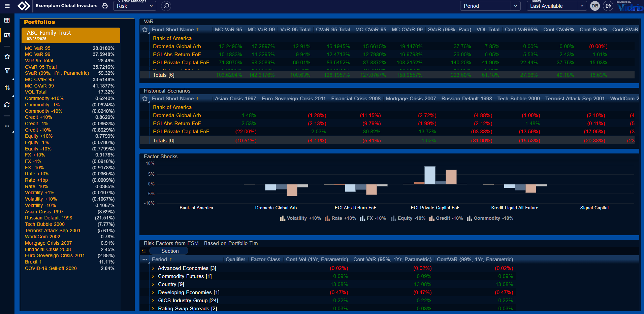This screenshot has height=314, width=644.
Task: Open the sidebar more options ellipsis
Action: click(7, 126)
